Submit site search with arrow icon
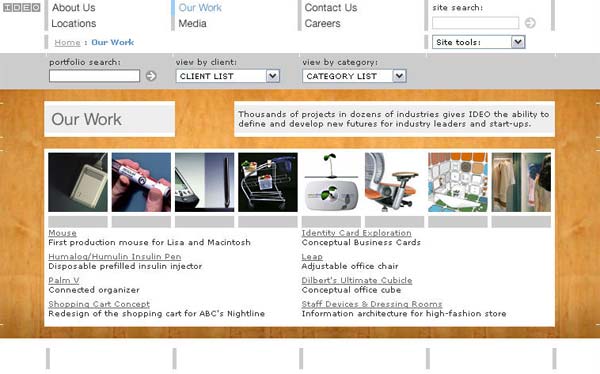600x374 pixels. coord(530,23)
